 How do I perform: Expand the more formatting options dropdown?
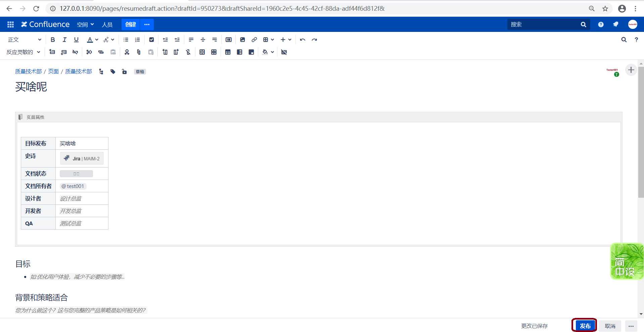pyautogui.click(x=109, y=40)
